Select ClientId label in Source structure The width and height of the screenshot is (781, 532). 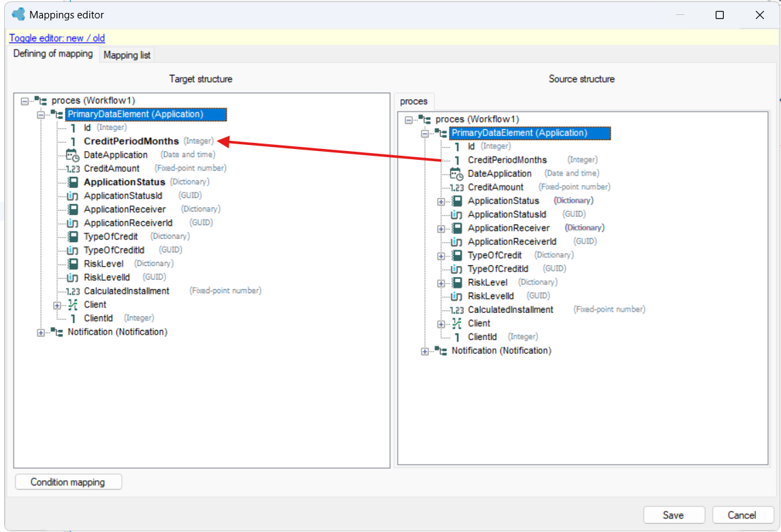pos(482,337)
